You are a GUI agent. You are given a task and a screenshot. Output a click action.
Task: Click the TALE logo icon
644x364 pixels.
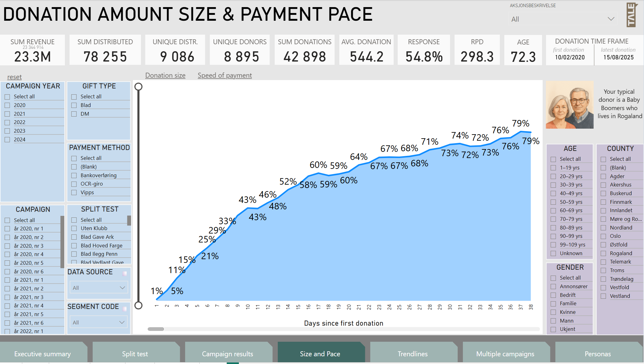click(631, 15)
